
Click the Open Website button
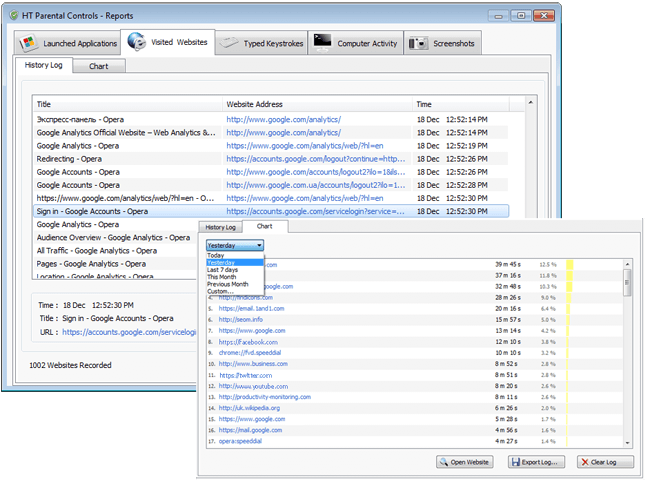coord(465,462)
